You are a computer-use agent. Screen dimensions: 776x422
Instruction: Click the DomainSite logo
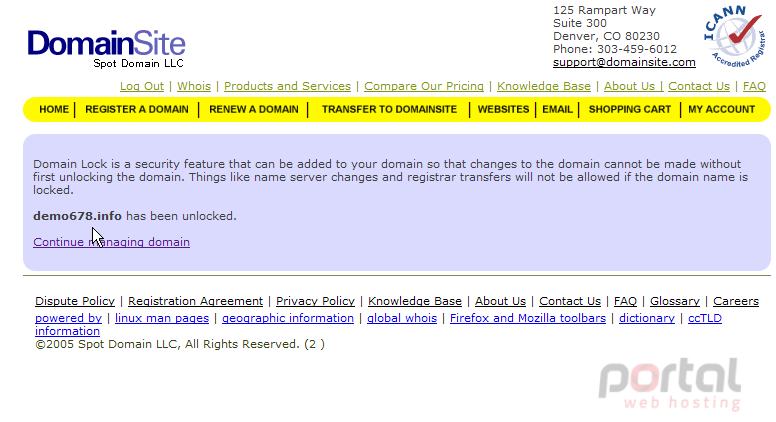coord(106,48)
